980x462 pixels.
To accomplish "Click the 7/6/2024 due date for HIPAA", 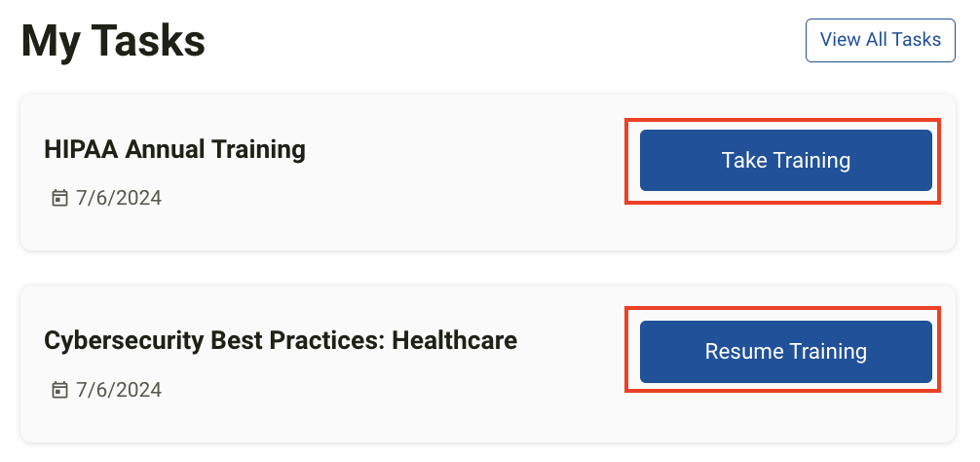I will tap(119, 199).
